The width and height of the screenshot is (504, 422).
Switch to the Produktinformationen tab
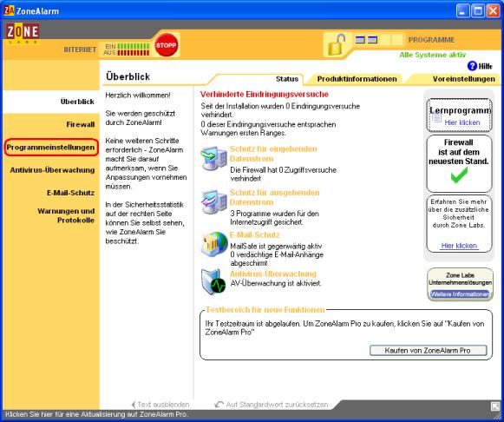357,79
